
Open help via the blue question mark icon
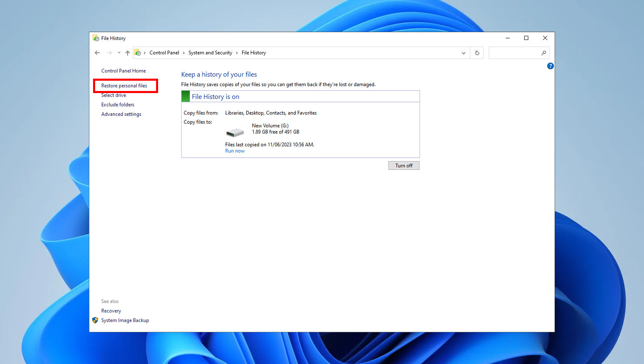pyautogui.click(x=550, y=66)
